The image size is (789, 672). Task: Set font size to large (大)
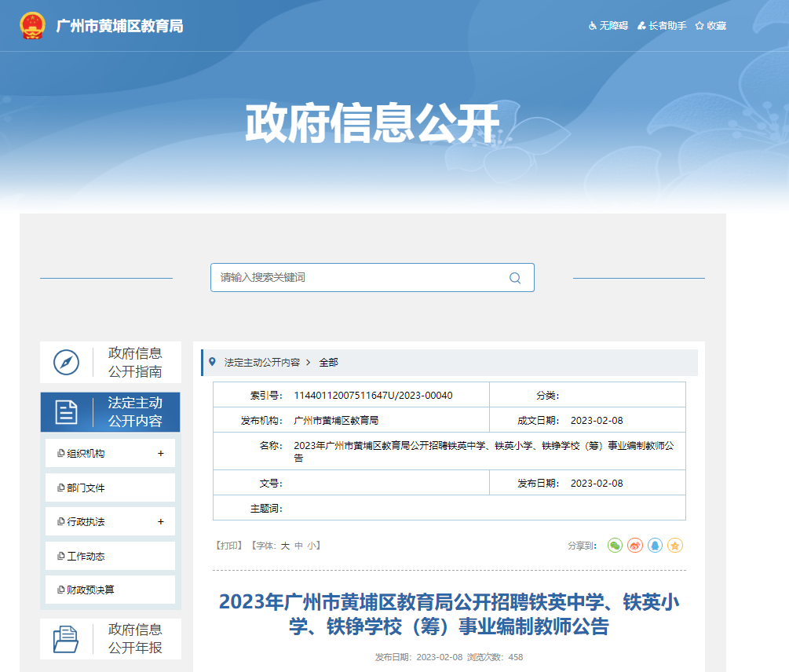pos(285,546)
